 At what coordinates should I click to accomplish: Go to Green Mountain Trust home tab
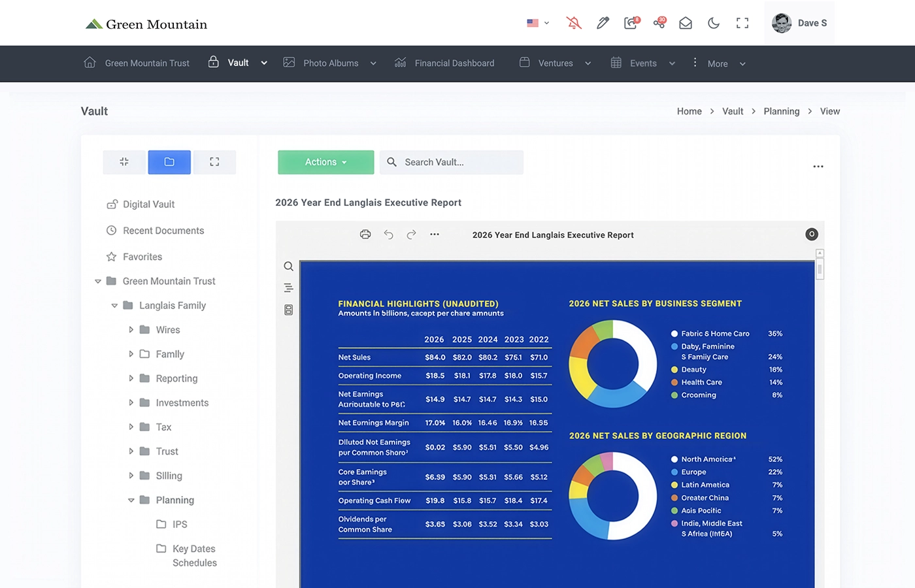click(x=137, y=63)
